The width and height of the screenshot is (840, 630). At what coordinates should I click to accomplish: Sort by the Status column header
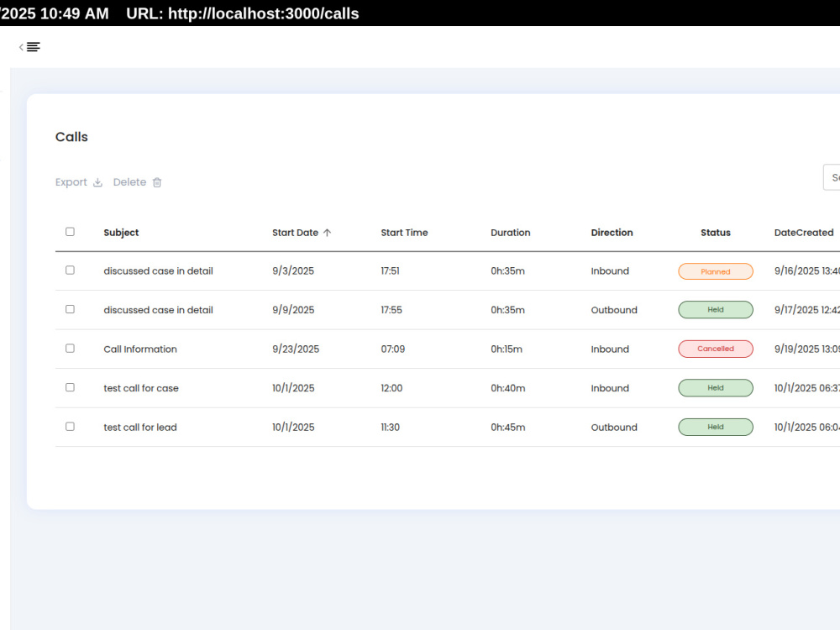click(716, 233)
